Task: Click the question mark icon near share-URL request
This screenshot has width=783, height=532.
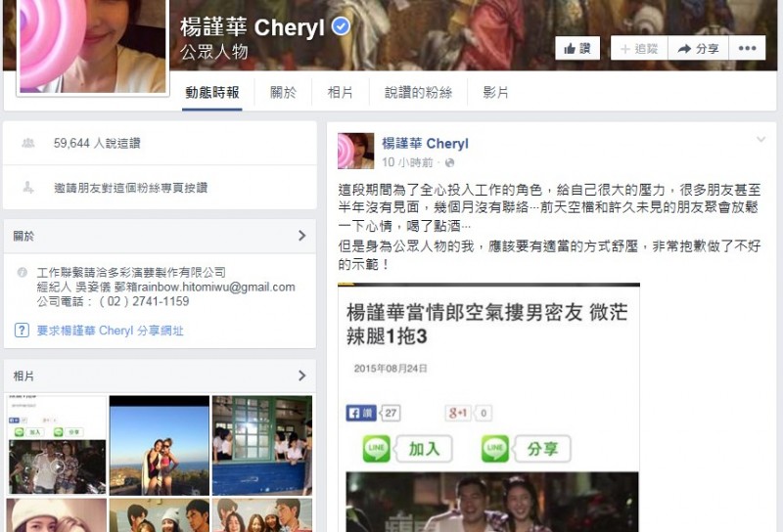Action: coord(22,331)
